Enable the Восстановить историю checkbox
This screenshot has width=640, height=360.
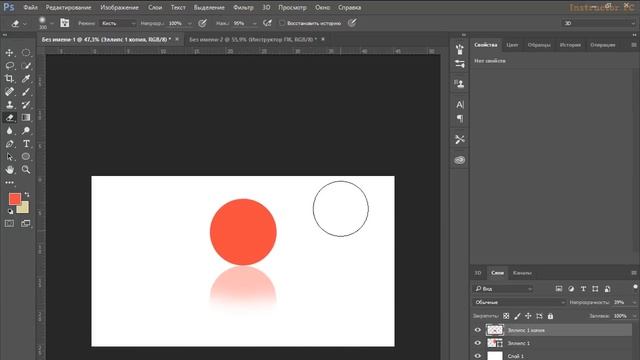pyautogui.click(x=282, y=23)
